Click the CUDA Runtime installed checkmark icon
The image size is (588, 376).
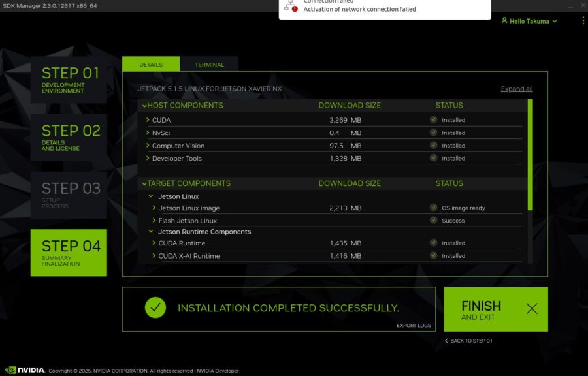[434, 243]
